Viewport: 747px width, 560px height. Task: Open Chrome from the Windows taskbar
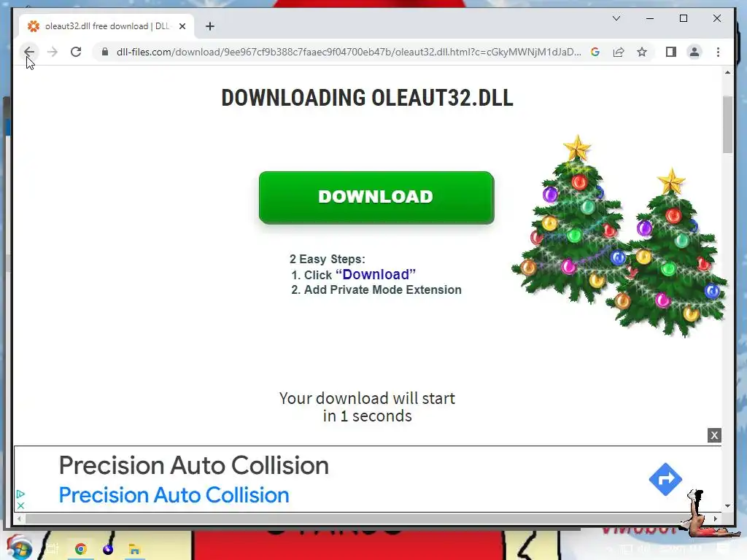(x=80, y=550)
